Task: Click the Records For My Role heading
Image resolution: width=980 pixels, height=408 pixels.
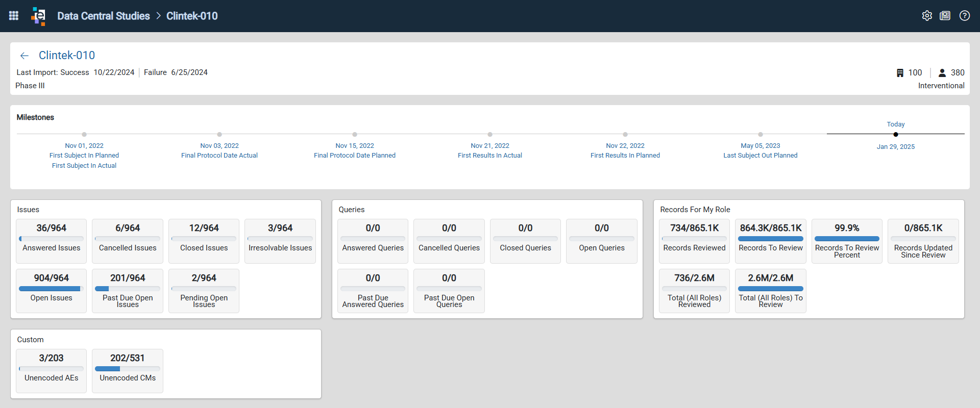Action: click(695, 210)
